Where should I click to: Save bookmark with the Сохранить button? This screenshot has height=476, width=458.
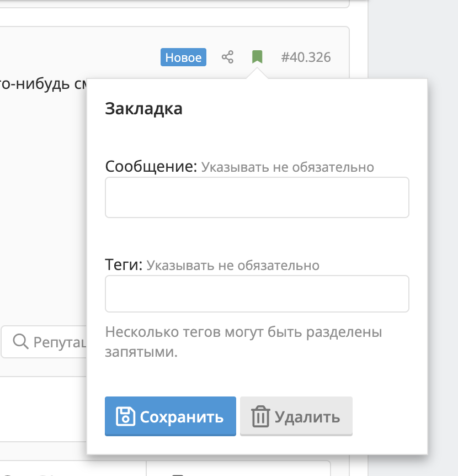171,416
